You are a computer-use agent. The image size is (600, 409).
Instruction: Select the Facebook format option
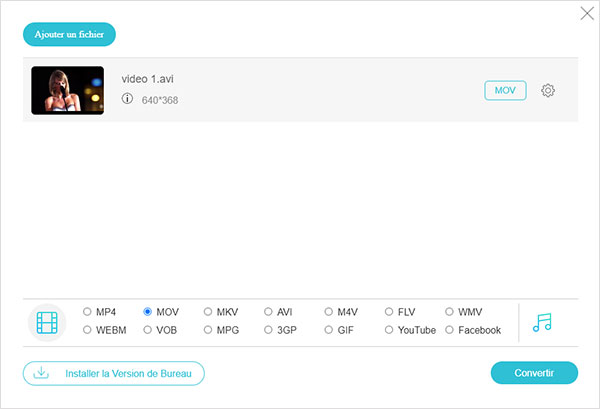click(449, 330)
